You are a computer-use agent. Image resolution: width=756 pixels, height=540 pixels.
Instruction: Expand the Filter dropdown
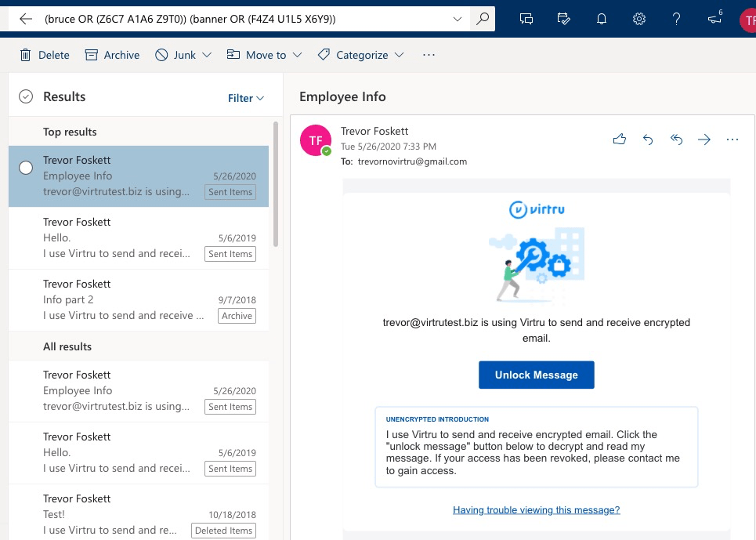coord(246,98)
